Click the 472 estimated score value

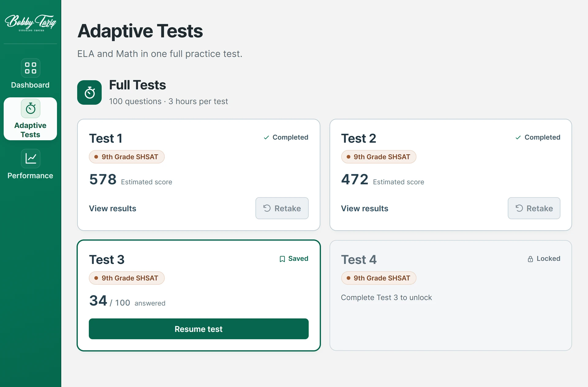tap(355, 179)
